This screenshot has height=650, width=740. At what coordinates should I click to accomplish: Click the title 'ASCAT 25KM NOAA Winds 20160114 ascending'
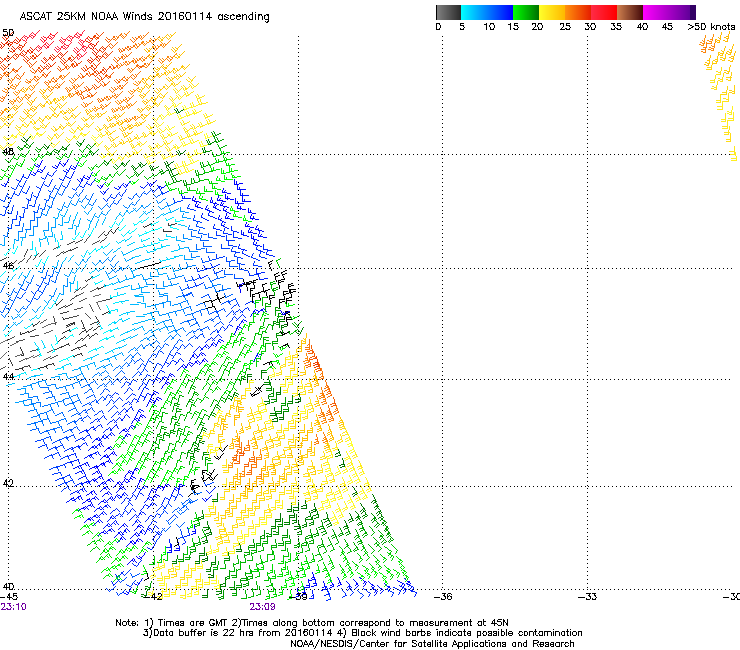coord(144,17)
